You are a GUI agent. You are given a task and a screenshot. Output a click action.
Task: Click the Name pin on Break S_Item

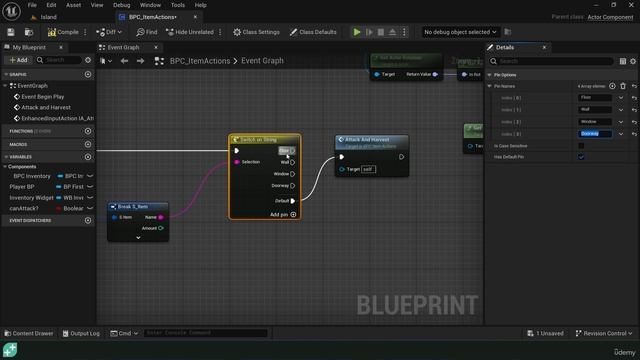pyautogui.click(x=160, y=217)
